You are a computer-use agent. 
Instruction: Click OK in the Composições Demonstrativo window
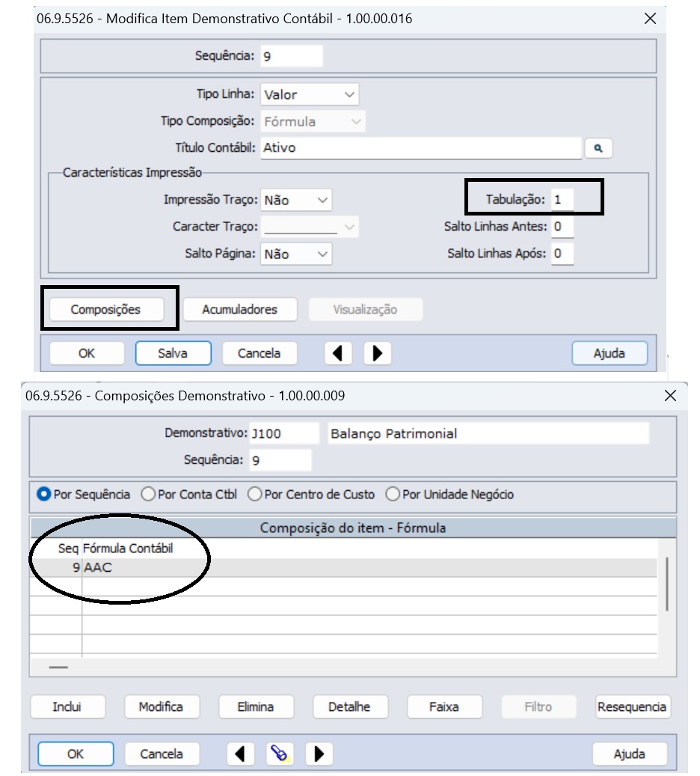[x=76, y=754]
